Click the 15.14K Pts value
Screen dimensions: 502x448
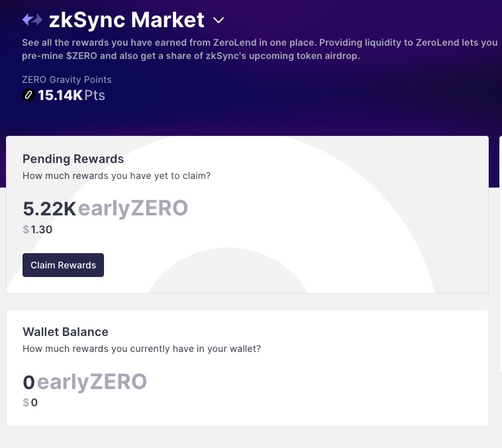pyautogui.click(x=60, y=95)
